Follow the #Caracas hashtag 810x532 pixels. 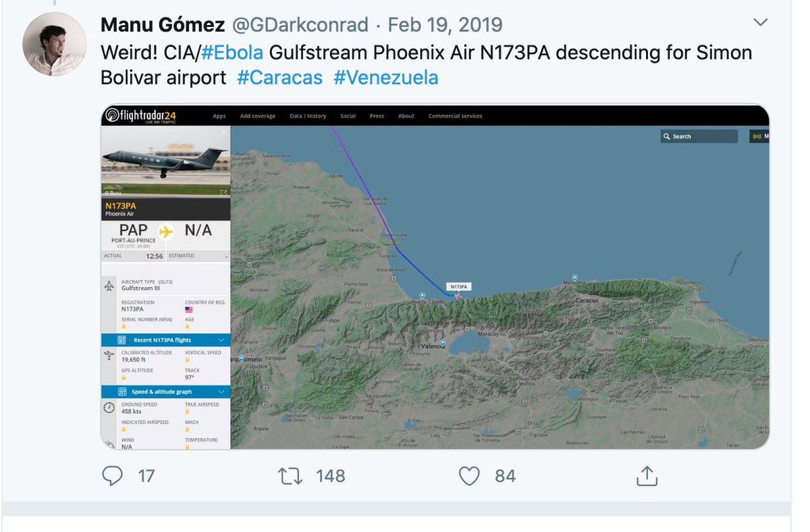(280, 78)
